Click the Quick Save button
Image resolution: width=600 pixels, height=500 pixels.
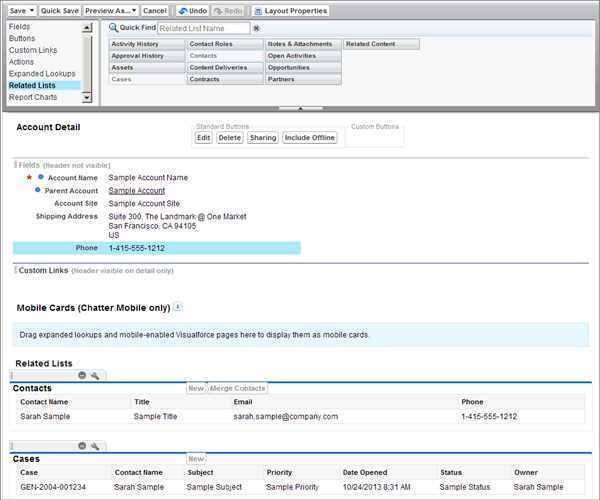point(60,10)
